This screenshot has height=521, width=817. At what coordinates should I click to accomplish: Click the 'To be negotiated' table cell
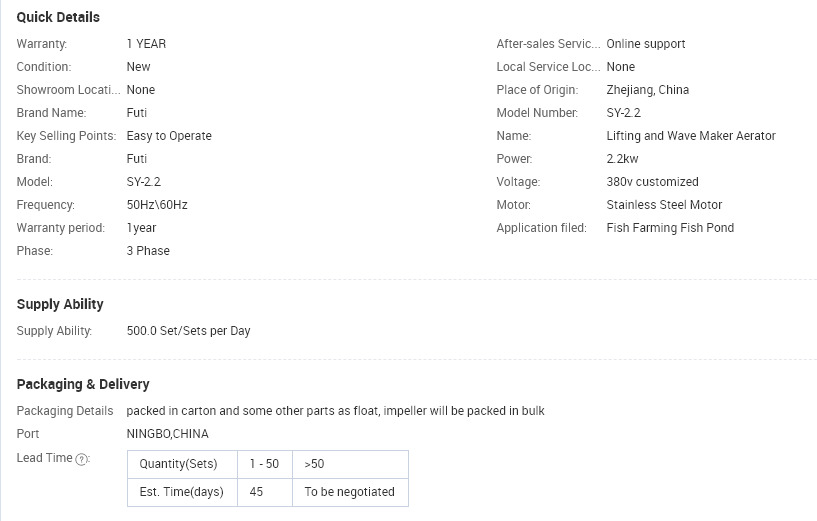[x=350, y=492]
